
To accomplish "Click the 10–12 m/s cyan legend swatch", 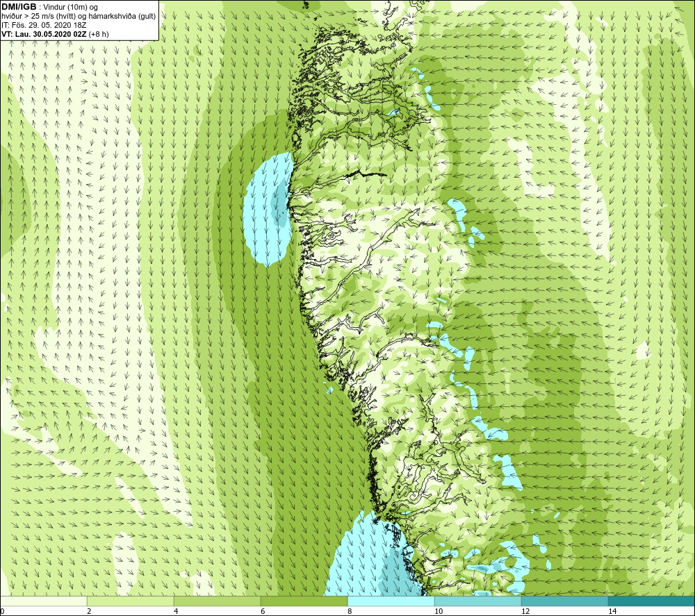I will (478, 601).
